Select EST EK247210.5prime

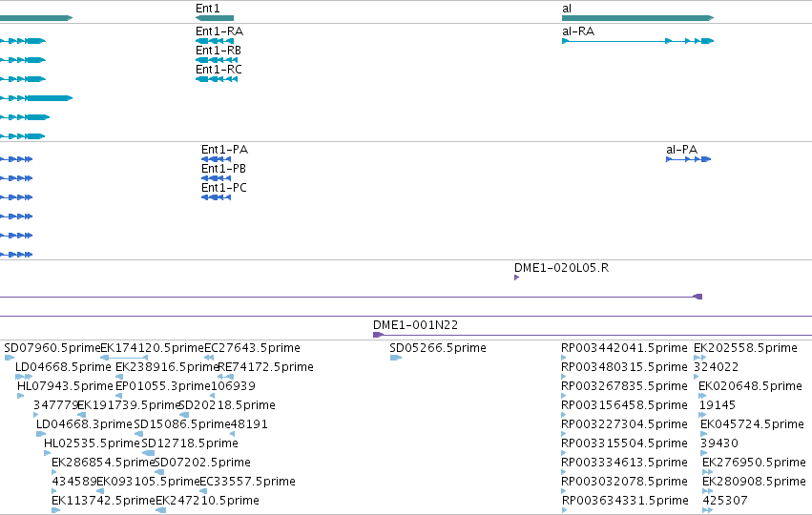tap(207, 501)
